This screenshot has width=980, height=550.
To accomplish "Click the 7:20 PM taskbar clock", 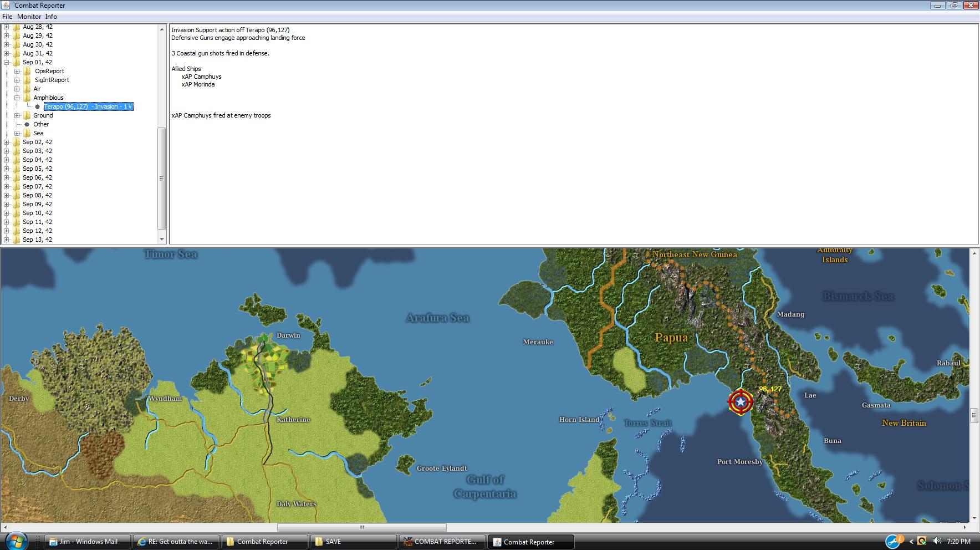I will [x=958, y=542].
